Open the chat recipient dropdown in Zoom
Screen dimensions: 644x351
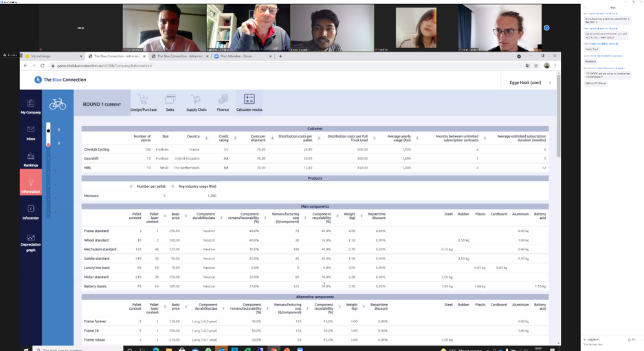coord(593,339)
